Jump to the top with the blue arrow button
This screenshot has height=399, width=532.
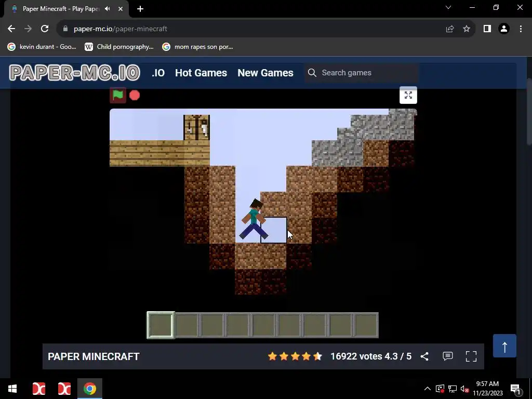tap(504, 345)
